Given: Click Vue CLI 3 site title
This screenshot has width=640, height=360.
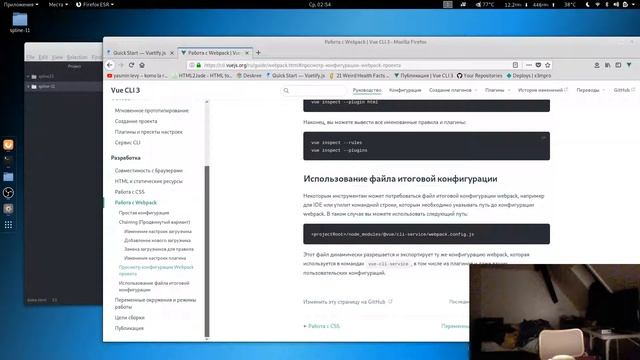Looking at the screenshot, I should point(125,90).
